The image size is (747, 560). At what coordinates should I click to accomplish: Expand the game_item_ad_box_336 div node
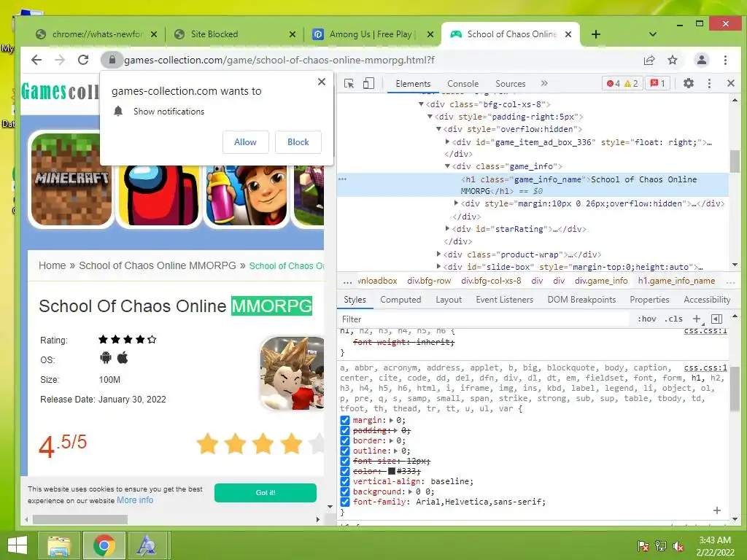447,142
